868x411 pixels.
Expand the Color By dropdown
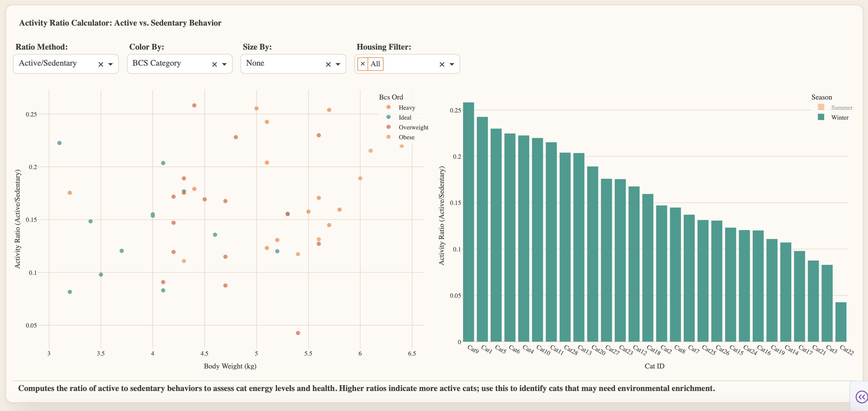pyautogui.click(x=224, y=64)
